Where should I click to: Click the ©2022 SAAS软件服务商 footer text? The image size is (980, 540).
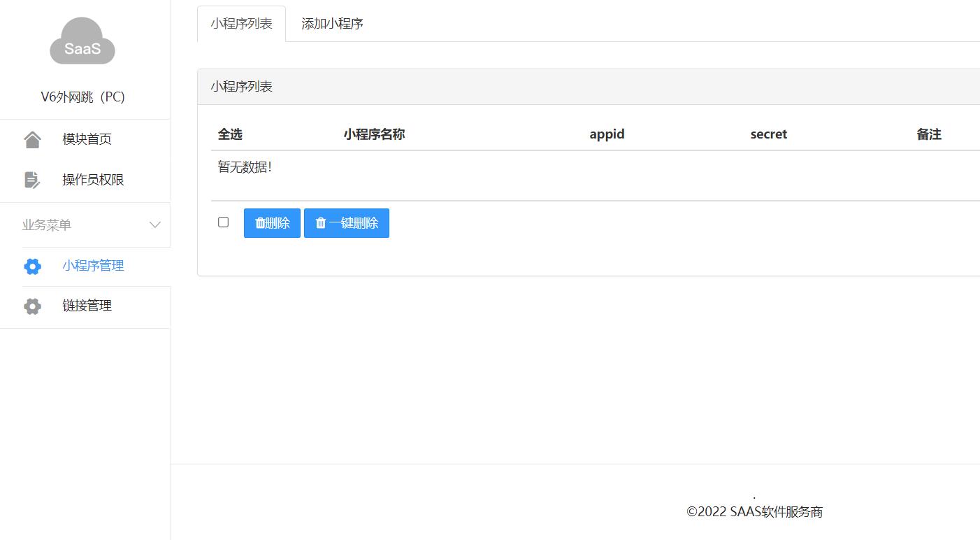tap(754, 512)
